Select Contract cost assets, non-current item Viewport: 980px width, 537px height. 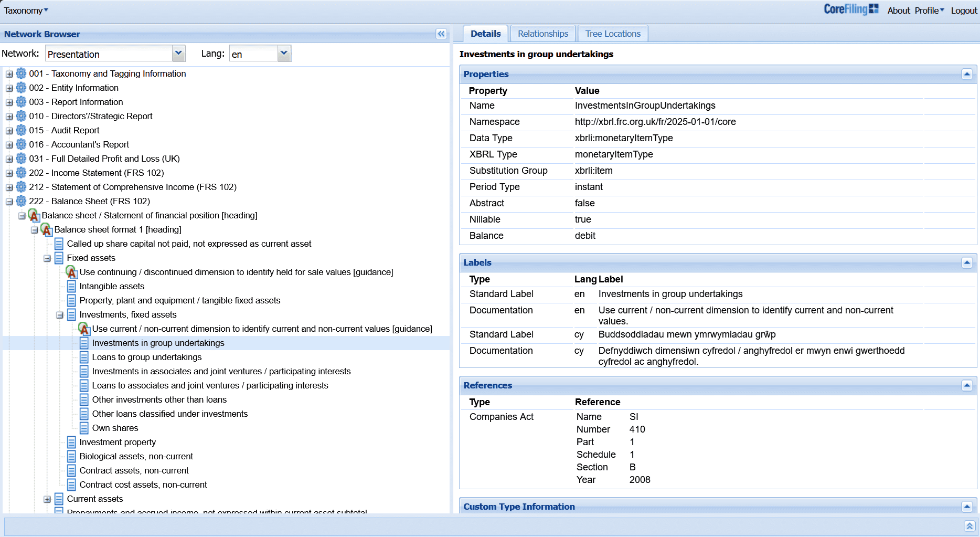143,485
